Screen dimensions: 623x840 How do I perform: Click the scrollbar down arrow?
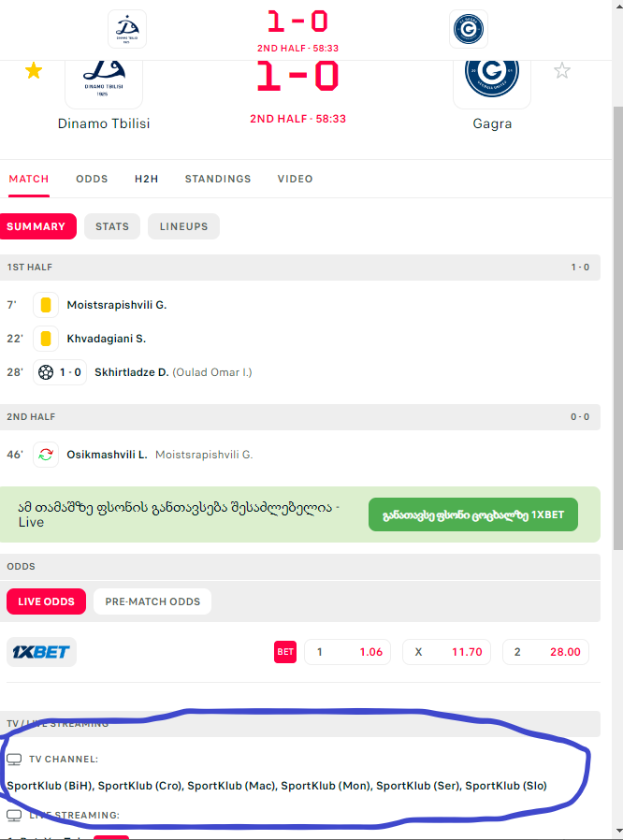617,830
